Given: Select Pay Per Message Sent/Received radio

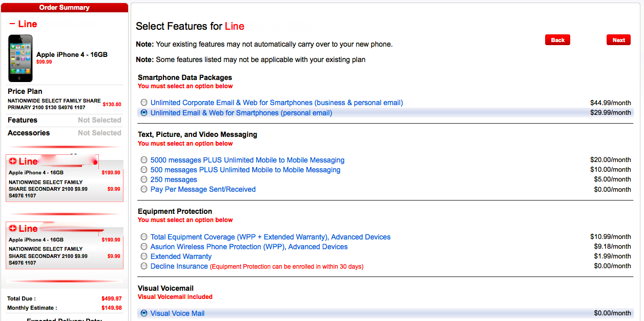Looking at the screenshot, I should coord(144,189).
